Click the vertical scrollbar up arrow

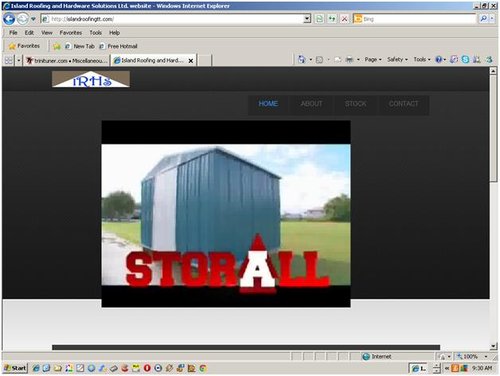493,71
